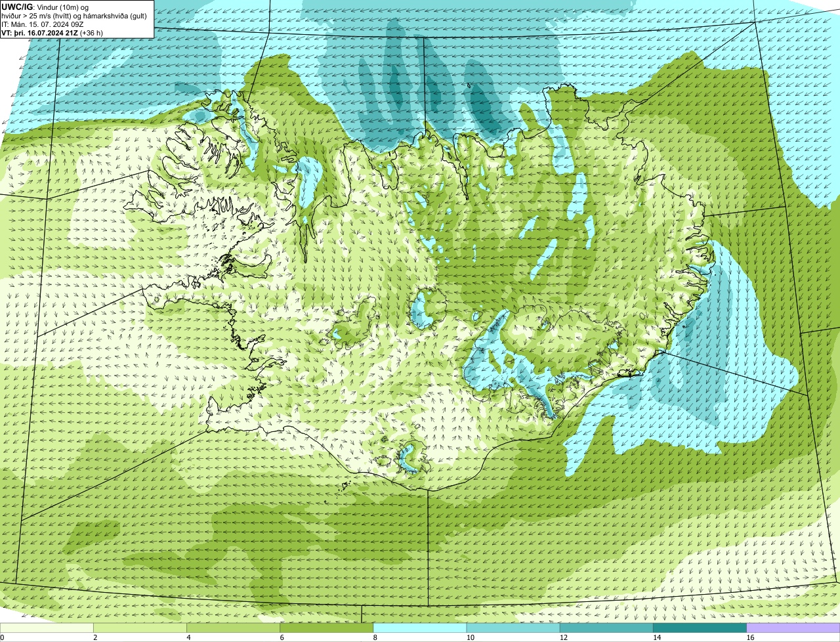
Task: Click the "16" label on the color scale
Action: [x=750, y=637]
